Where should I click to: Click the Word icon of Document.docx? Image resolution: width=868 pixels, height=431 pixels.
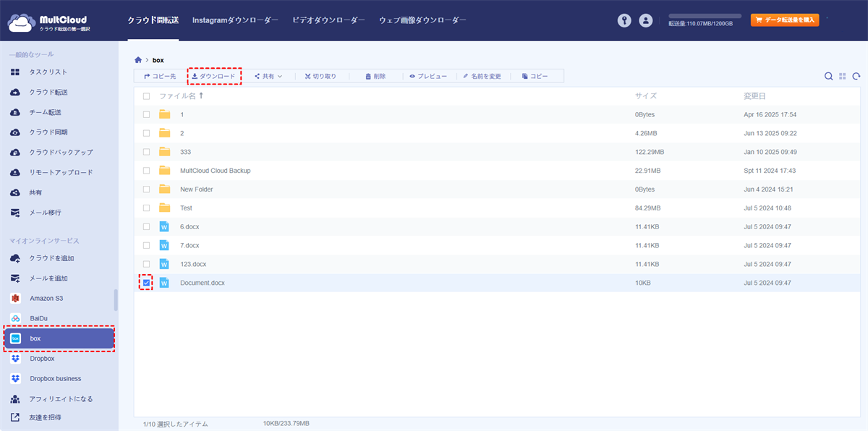tap(164, 283)
